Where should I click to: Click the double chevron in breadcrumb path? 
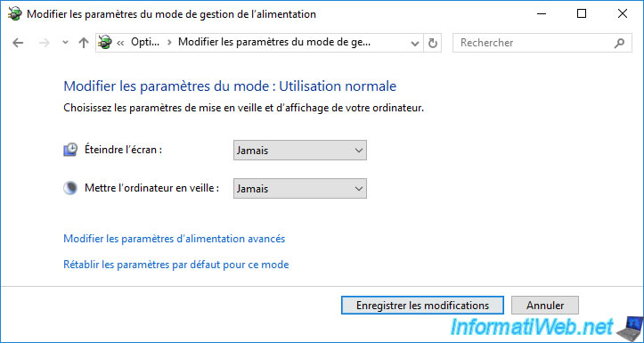coord(120,43)
